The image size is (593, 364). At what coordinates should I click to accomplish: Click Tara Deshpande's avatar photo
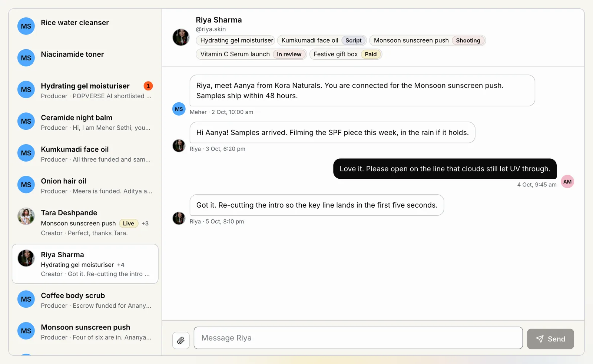pos(26,216)
